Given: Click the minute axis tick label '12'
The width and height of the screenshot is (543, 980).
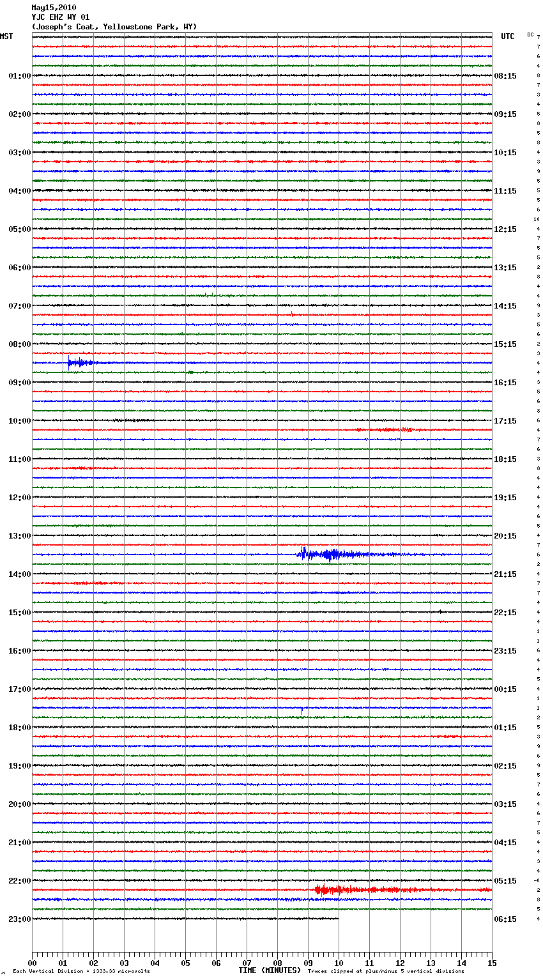Looking at the screenshot, I should click(400, 963).
